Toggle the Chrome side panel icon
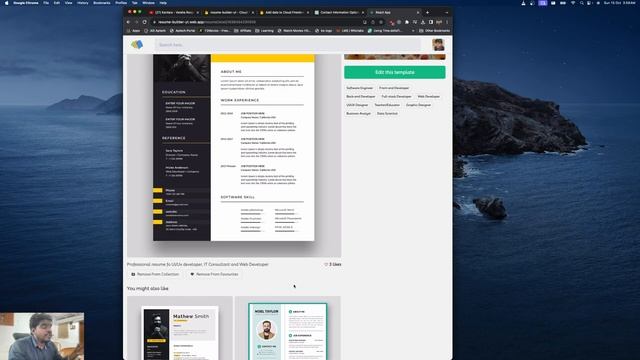Image resolution: width=640 pixels, height=360 pixels. (431, 22)
